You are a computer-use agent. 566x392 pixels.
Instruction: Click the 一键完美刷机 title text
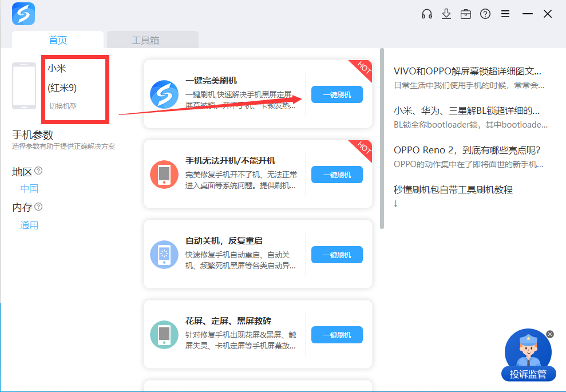click(211, 81)
